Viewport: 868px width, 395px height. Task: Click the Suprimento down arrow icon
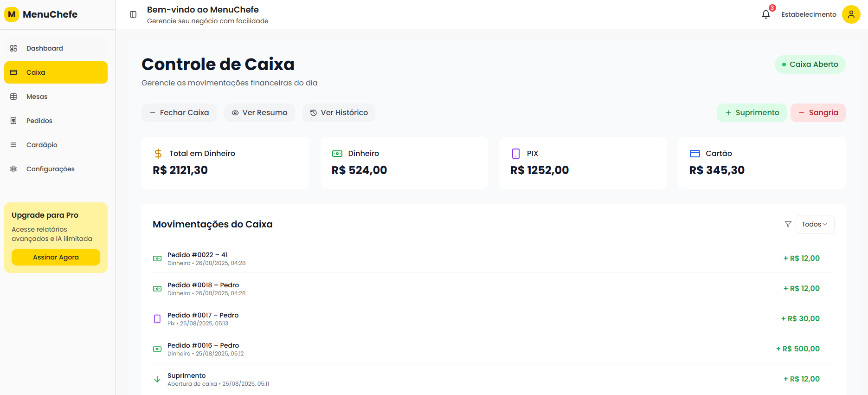tap(157, 379)
